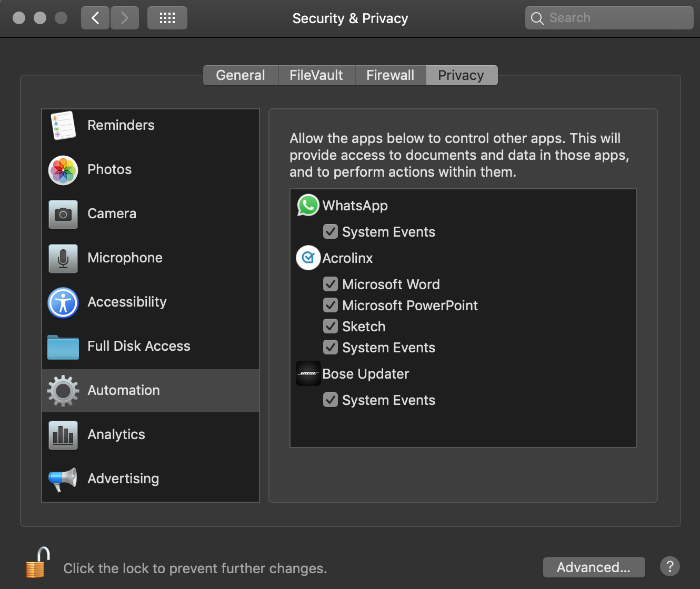Click the Reminders list icon
The width and height of the screenshot is (700, 589).
[63, 125]
